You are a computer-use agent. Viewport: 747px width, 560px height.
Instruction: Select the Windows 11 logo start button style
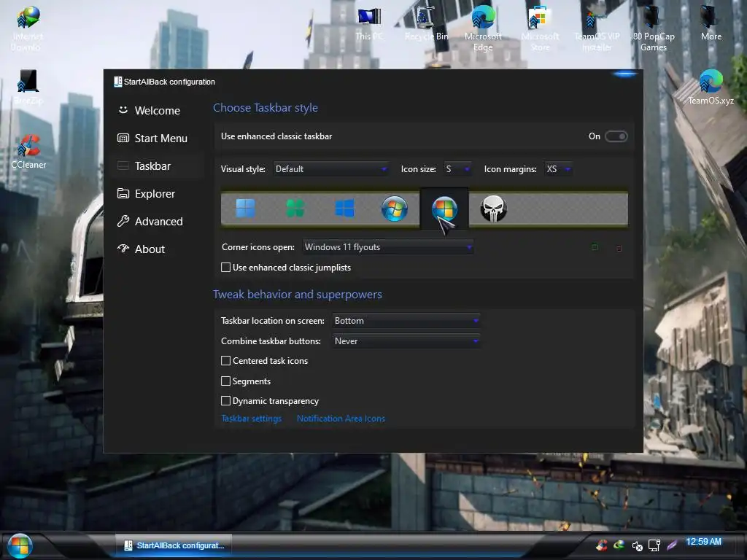point(245,208)
